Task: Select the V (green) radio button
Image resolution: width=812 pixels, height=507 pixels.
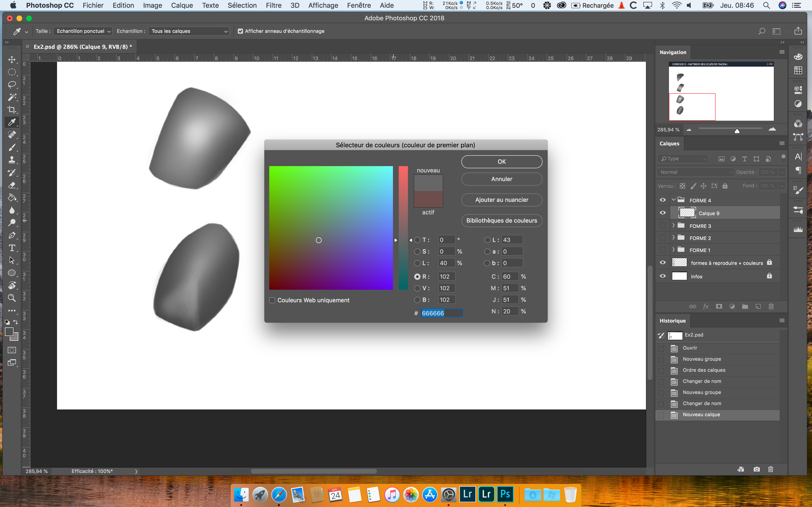Action: 417,288
